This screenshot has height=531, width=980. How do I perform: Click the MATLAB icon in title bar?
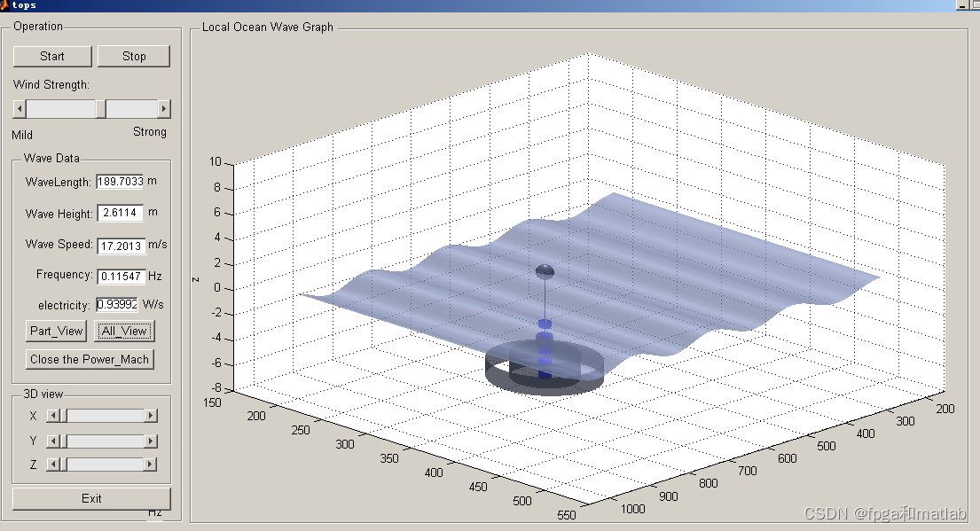point(4,5)
